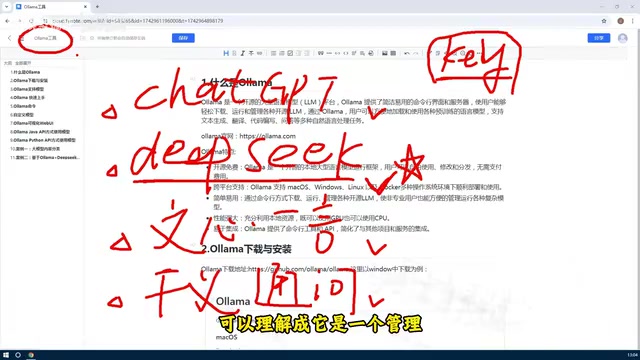The width and height of the screenshot is (640, 360).
Task: Click the blue 分享 share button
Action: 599,38
